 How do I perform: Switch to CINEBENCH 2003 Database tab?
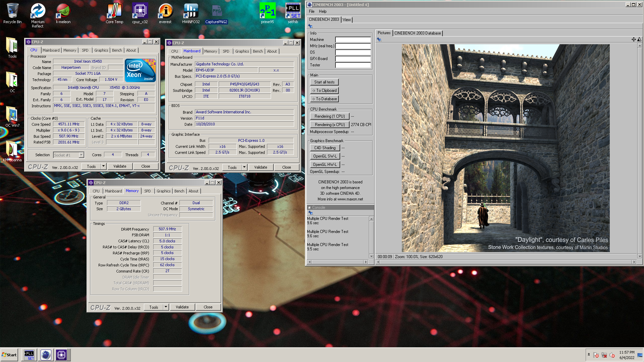(418, 33)
